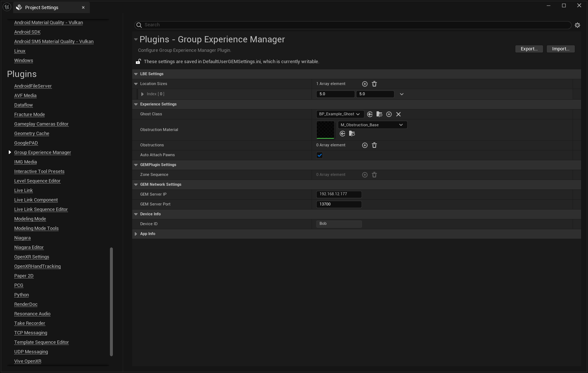This screenshot has width=588, height=373.
Task: Add element to Obstructions array
Action: (364, 145)
